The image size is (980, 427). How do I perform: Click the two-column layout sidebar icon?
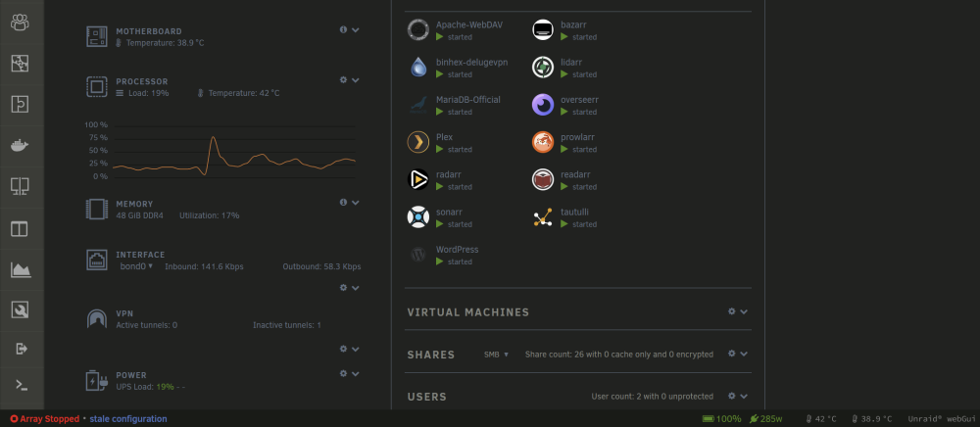pos(20,229)
